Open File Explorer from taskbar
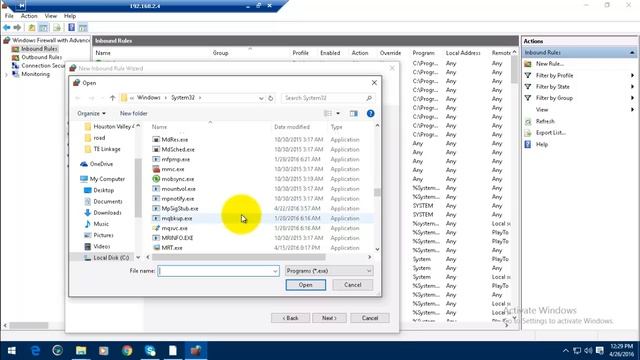The height and width of the screenshot is (360, 640). pyautogui.click(x=81, y=351)
